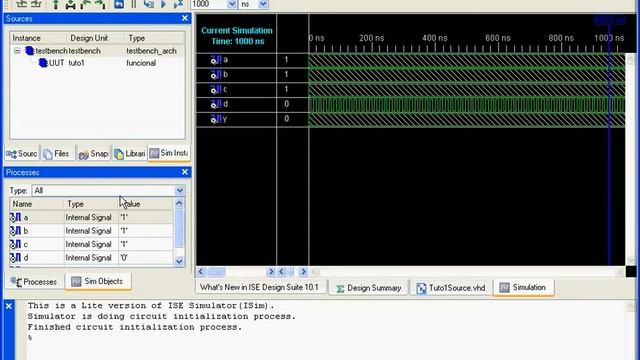Click signal c icon in waveform viewer
Viewport: 640px width, 360px height.
pyautogui.click(x=216, y=89)
